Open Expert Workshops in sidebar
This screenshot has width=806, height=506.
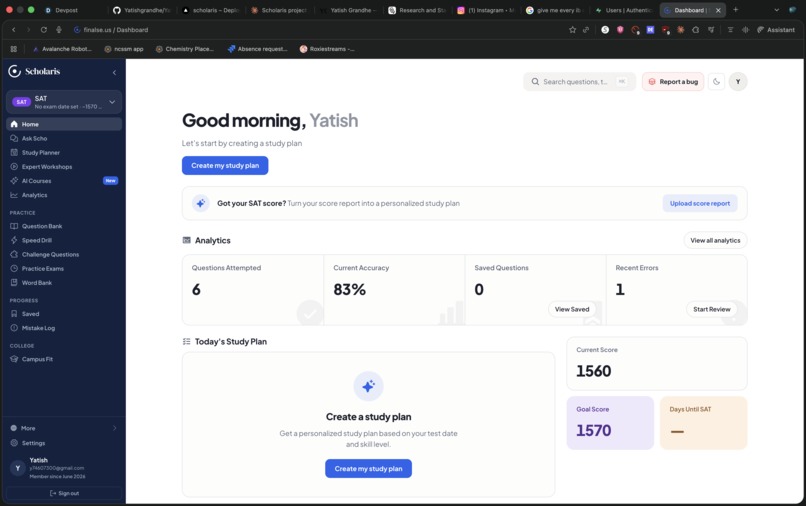64,167
